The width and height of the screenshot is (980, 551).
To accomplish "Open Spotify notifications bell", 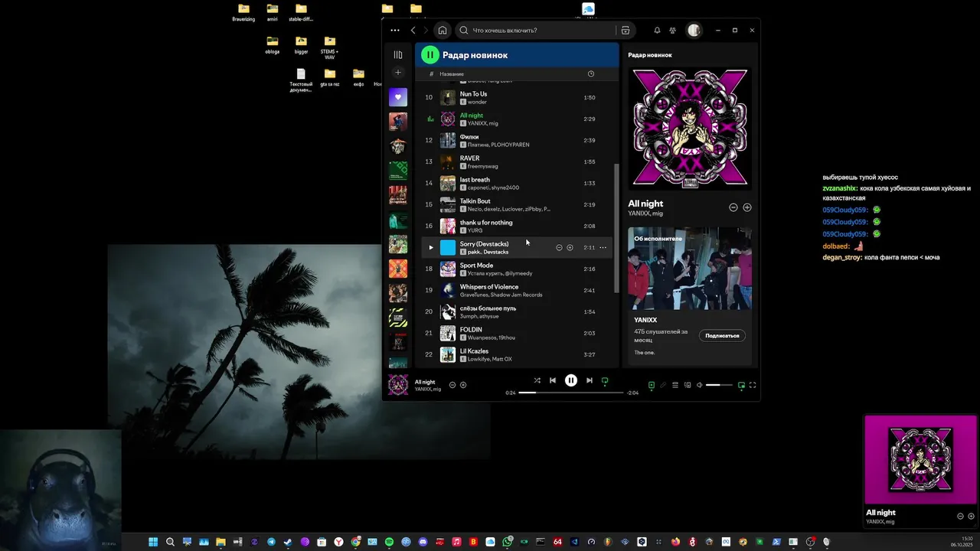I will (x=657, y=31).
